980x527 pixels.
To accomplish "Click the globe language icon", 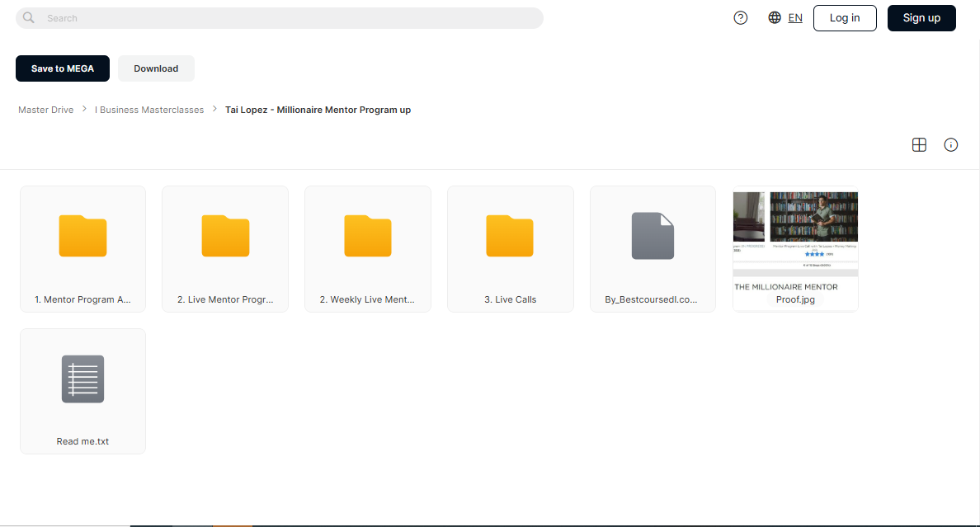I will (x=775, y=18).
